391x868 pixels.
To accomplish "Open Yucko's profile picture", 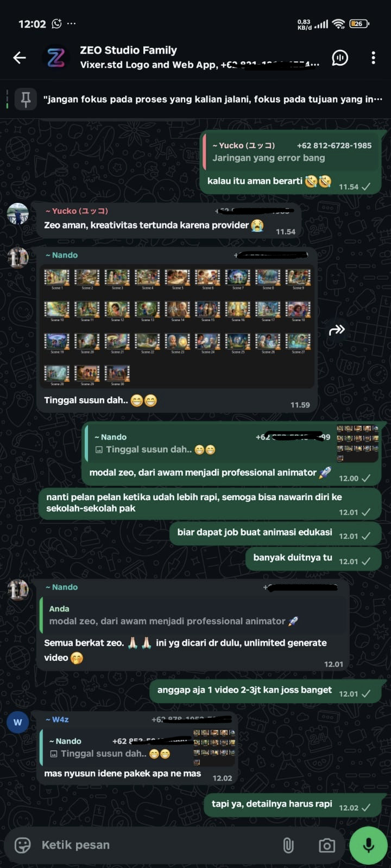I will pos(18,213).
